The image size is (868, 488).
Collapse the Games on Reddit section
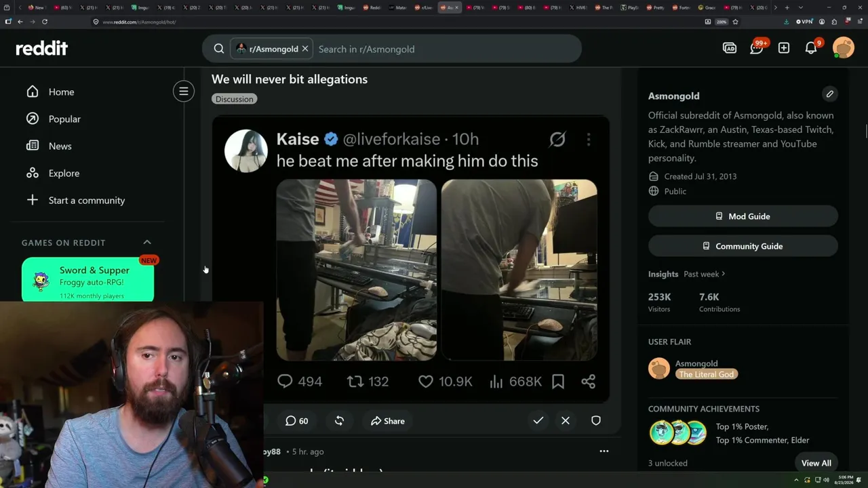[x=147, y=242]
